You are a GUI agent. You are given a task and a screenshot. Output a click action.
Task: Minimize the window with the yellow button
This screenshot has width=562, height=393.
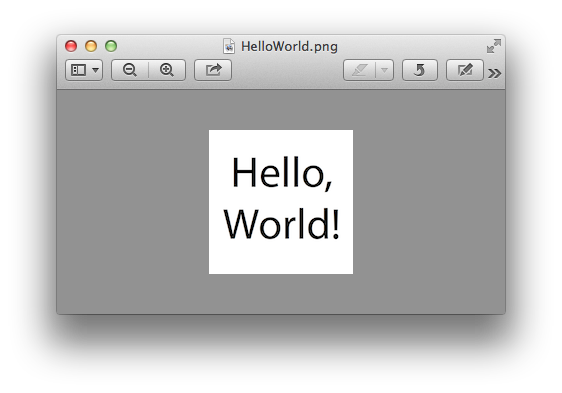pyautogui.click(x=91, y=46)
